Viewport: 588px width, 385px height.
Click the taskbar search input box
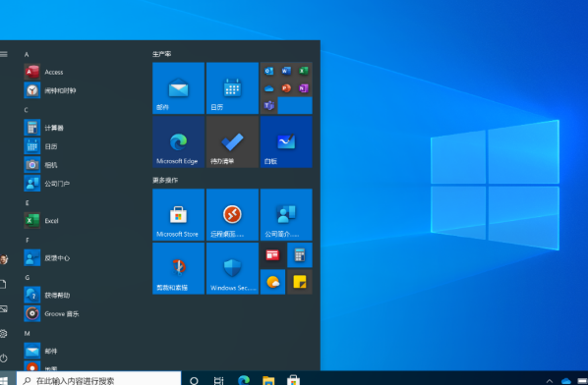click(99, 379)
